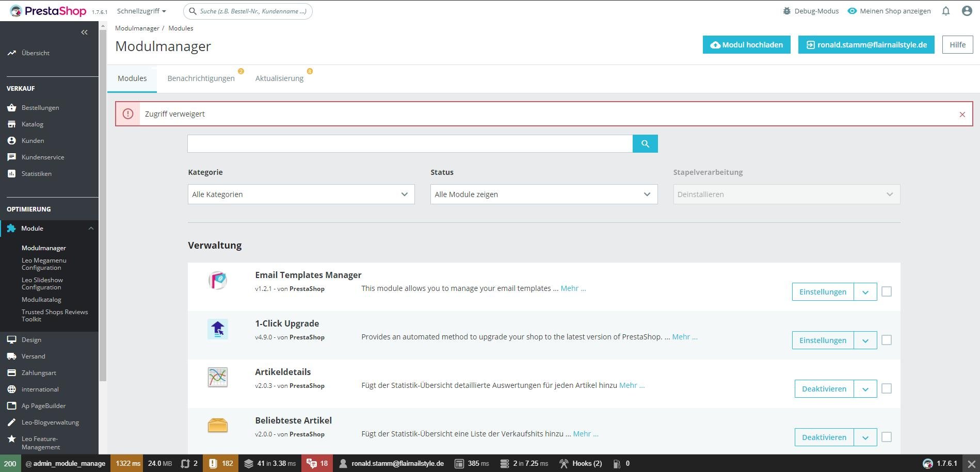The height and width of the screenshot is (472, 980).
Task: Click the Zahlungsart credit card icon
Action: tap(12, 373)
